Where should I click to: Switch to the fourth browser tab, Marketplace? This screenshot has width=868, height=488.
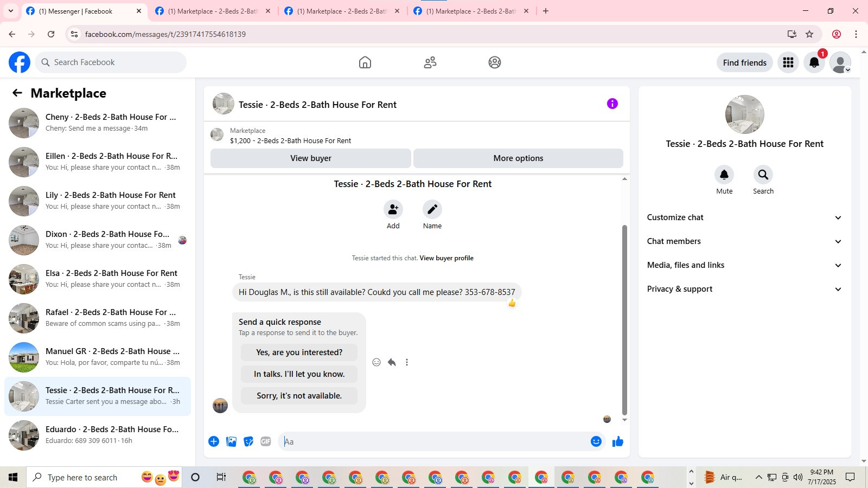point(471,11)
